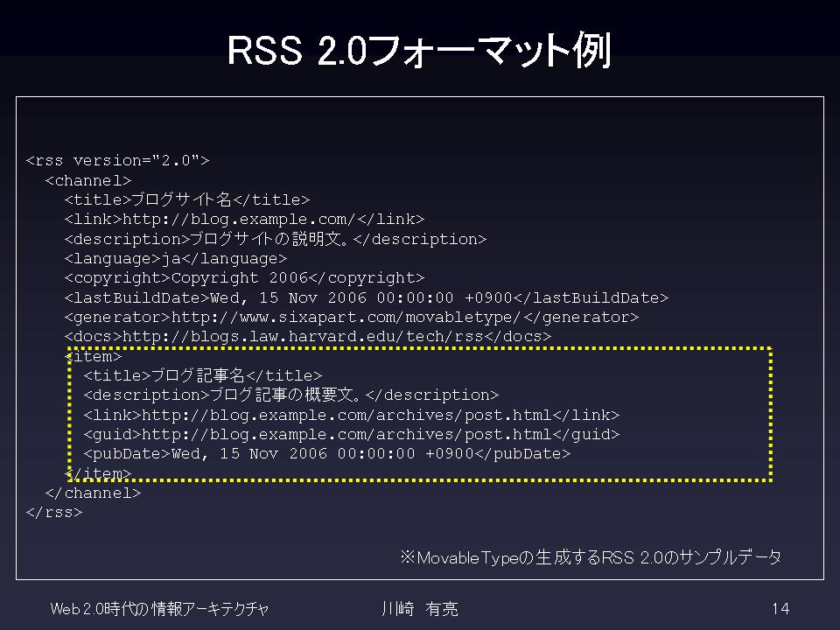Viewport: 840px width, 630px height.
Task: Click the opening '<item>' tag
Action: tap(94, 356)
